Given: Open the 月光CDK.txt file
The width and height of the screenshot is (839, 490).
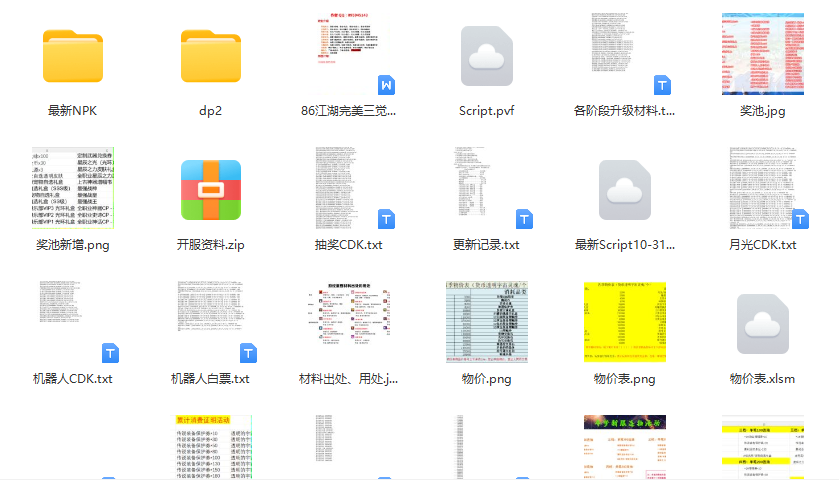Looking at the screenshot, I should coord(763,188).
